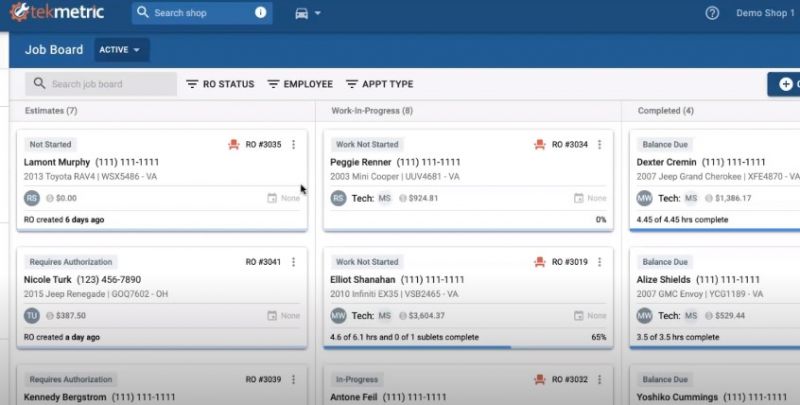Screen dimensions: 800x405
Task: Open three-dot menu for RO #3041
Action: 293,262
